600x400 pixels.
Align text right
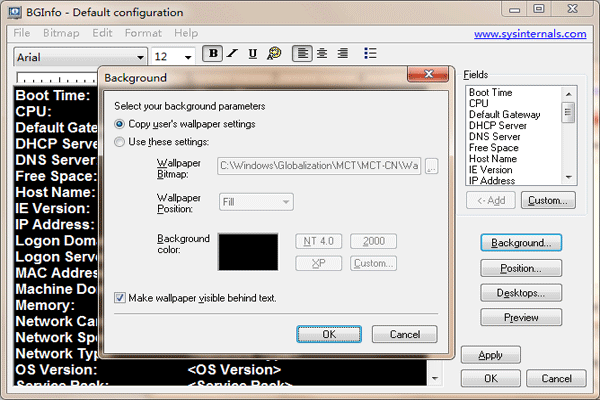(342, 54)
